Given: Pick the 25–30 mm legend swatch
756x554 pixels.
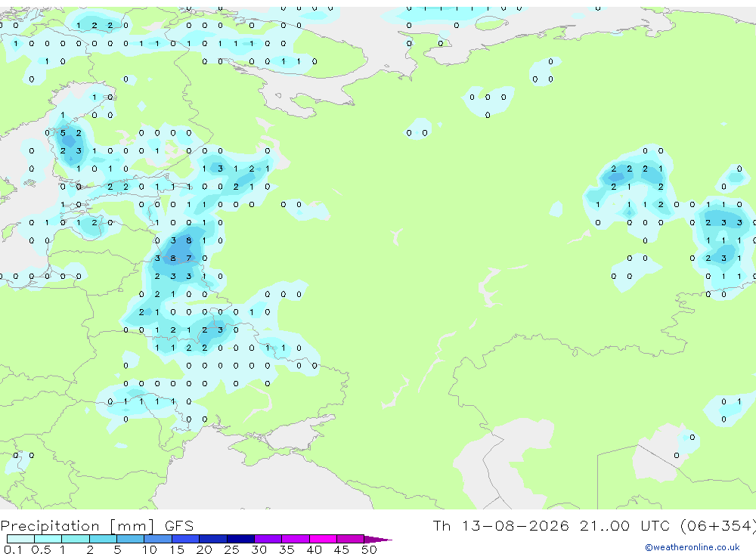Looking at the screenshot, I should click(240, 539).
